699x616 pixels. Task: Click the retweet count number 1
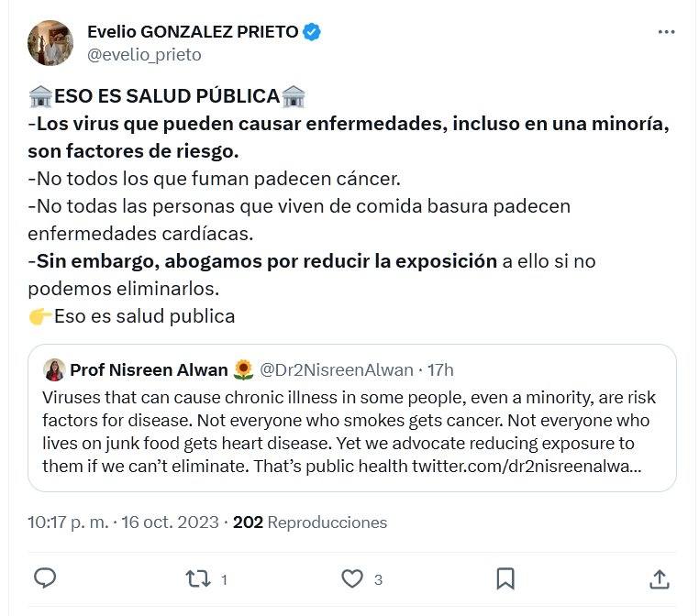tap(225, 579)
